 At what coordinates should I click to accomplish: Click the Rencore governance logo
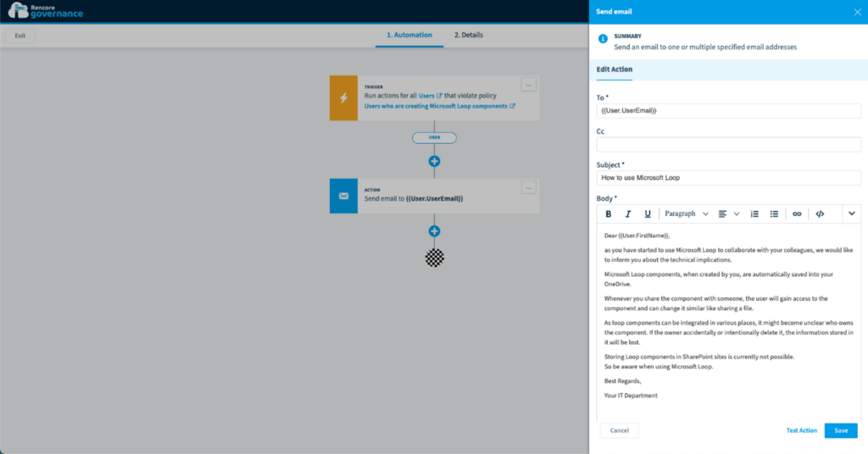46,11
